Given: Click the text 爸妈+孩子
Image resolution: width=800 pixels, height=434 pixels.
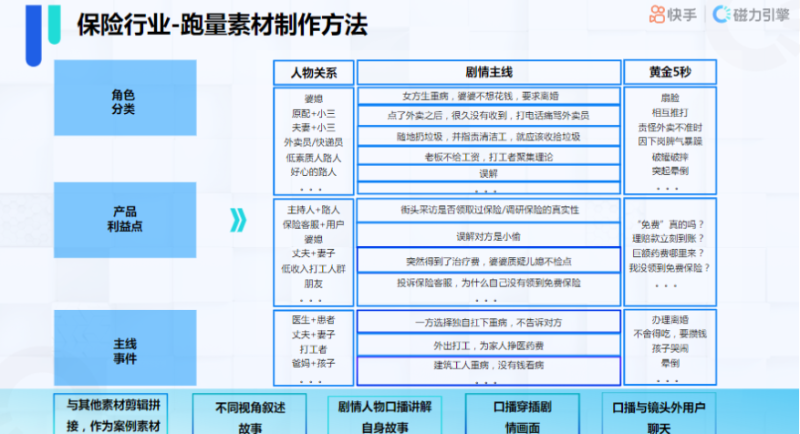Looking at the screenshot, I should (x=313, y=364).
